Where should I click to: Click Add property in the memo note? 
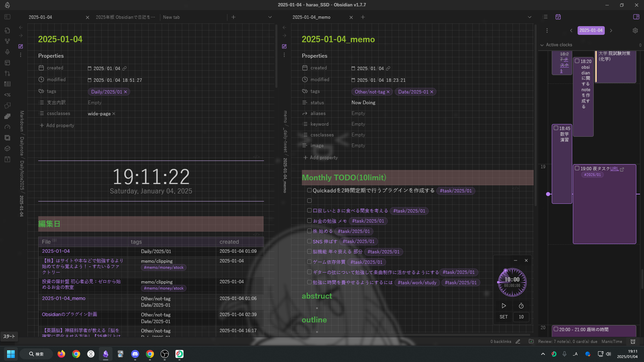click(x=321, y=158)
